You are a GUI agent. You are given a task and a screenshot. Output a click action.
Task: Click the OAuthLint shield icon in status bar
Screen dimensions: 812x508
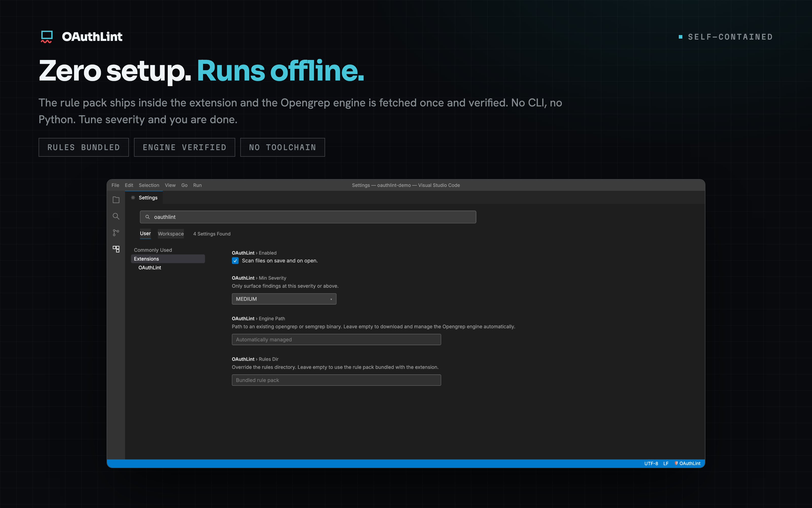click(x=676, y=463)
